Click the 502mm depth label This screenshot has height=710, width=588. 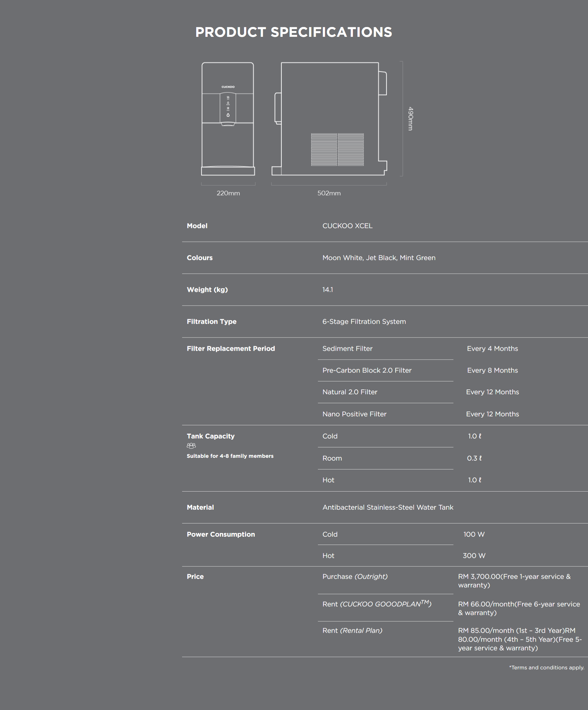pyautogui.click(x=329, y=193)
